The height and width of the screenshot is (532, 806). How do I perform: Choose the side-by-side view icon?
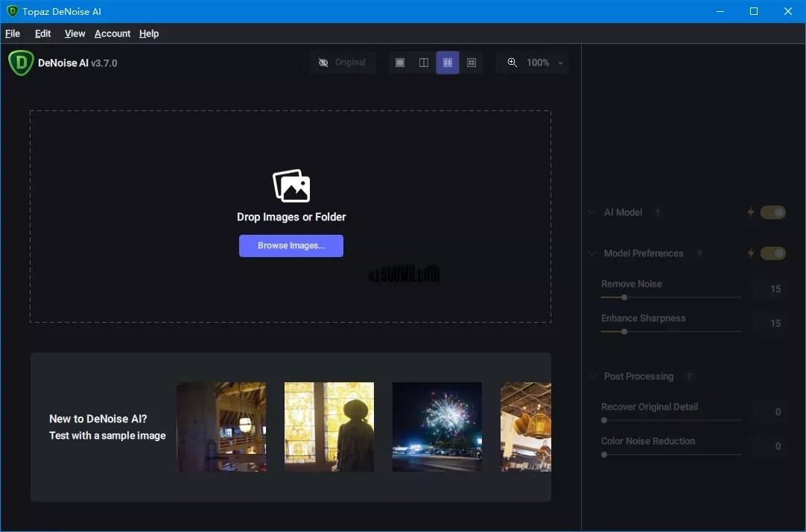click(448, 63)
